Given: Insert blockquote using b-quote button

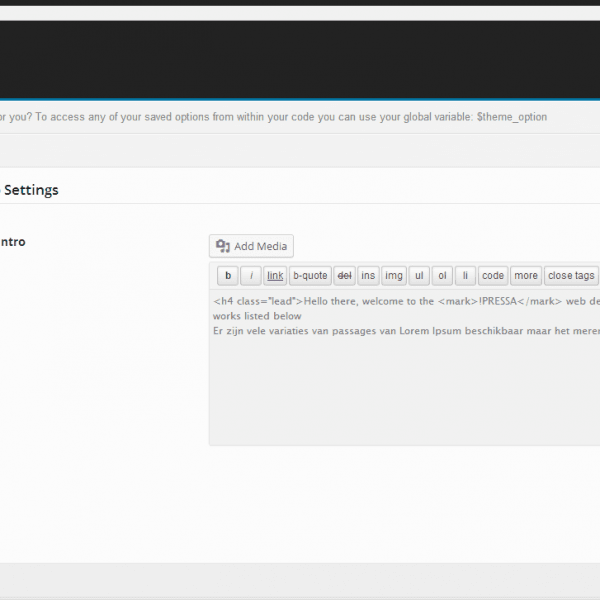Looking at the screenshot, I should point(310,276).
